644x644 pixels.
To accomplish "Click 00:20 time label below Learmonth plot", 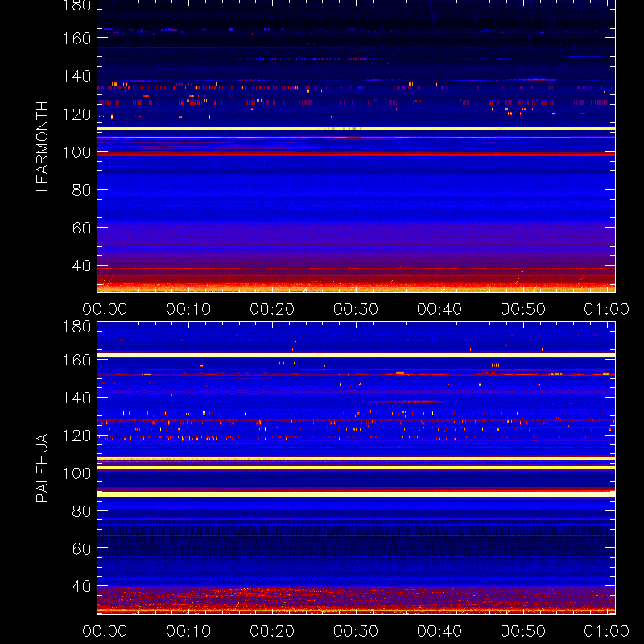I will pos(272,309).
